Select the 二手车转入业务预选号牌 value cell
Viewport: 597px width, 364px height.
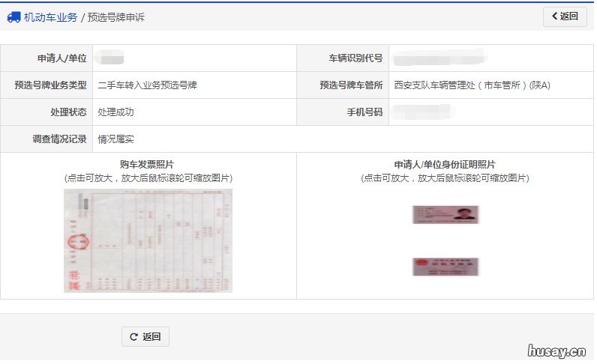[148, 85]
